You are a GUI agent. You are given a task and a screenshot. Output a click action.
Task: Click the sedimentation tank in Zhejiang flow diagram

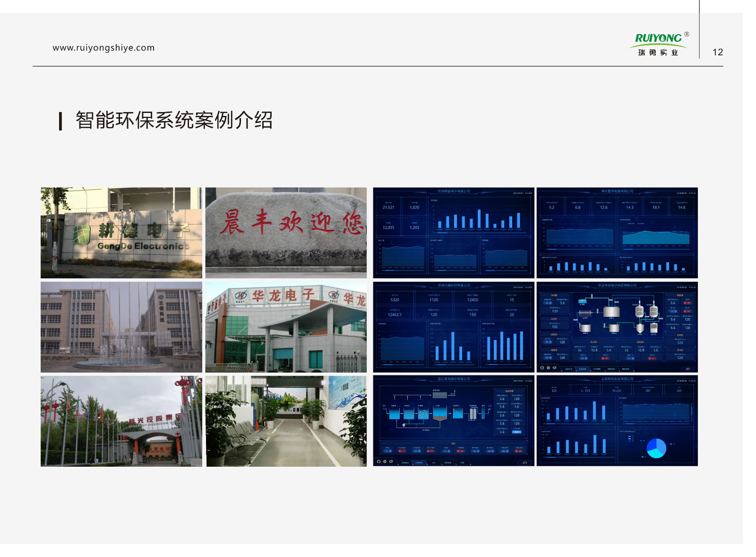pyautogui.click(x=440, y=414)
